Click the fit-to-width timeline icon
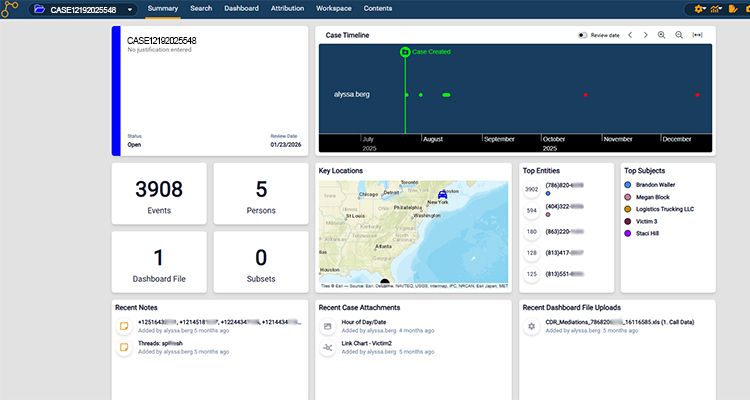 [x=698, y=35]
